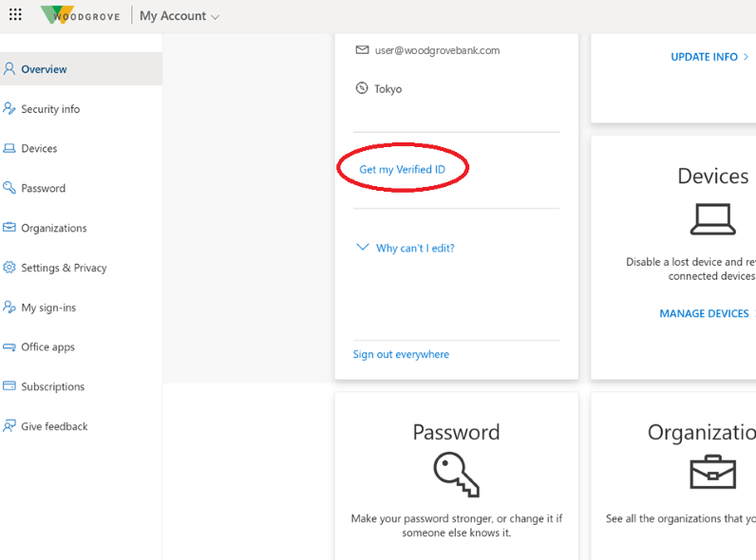Click 'Make your password stronger' description text

pos(457,526)
